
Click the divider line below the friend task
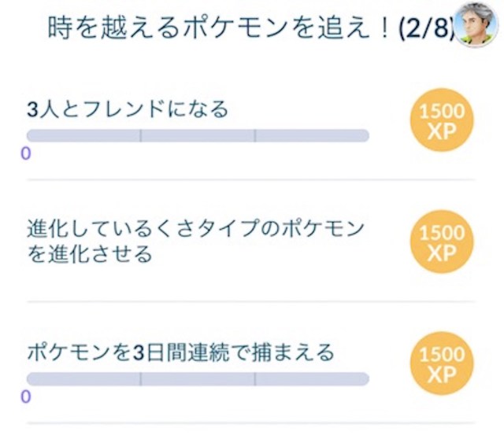click(252, 179)
